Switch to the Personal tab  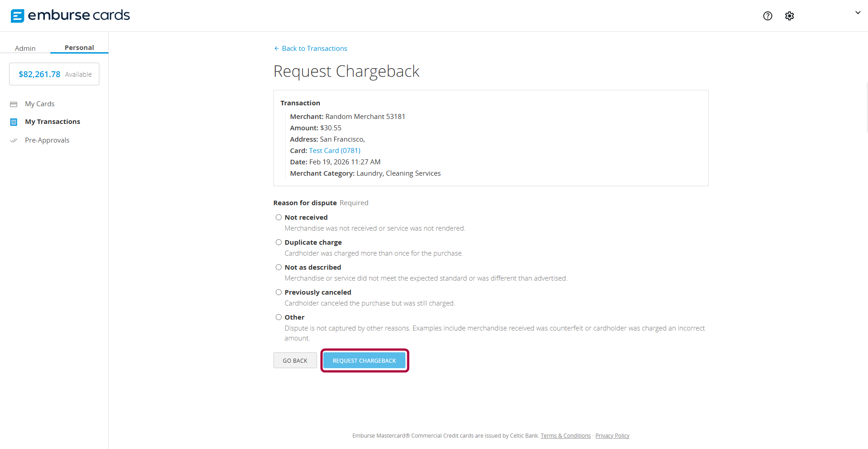pyautogui.click(x=79, y=47)
